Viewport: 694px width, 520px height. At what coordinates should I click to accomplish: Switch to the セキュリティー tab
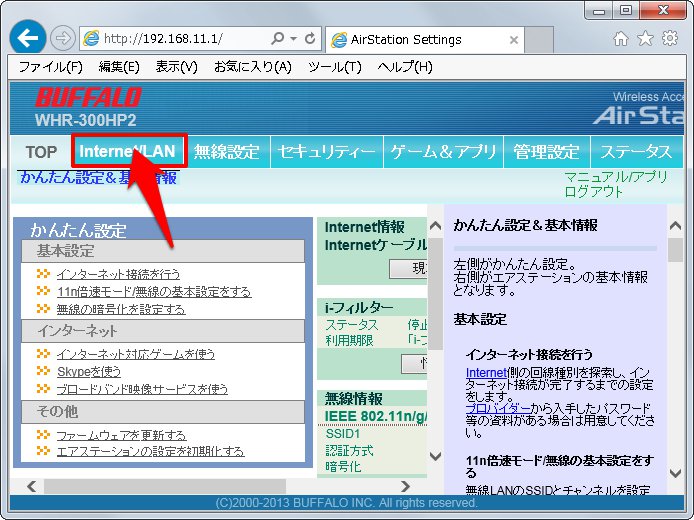coord(326,152)
